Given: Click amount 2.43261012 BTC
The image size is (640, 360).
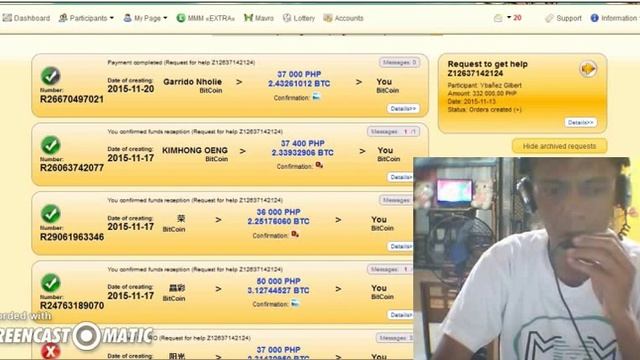Looking at the screenshot, I should [x=299, y=83].
